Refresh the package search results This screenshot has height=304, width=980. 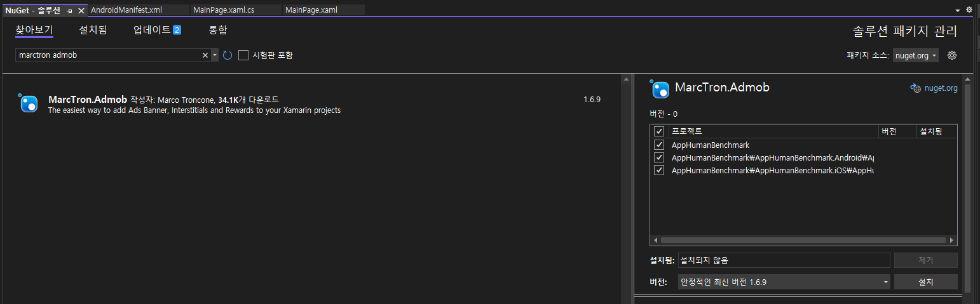tap(228, 55)
